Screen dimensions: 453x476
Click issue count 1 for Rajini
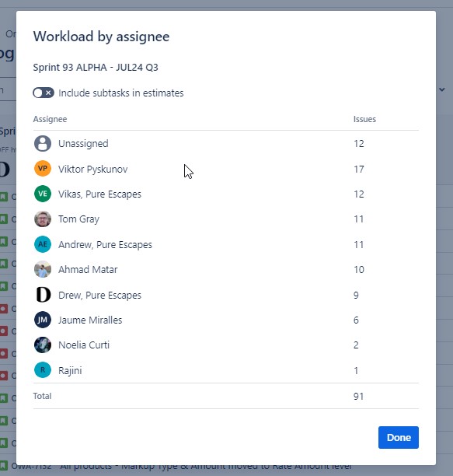[356, 371]
